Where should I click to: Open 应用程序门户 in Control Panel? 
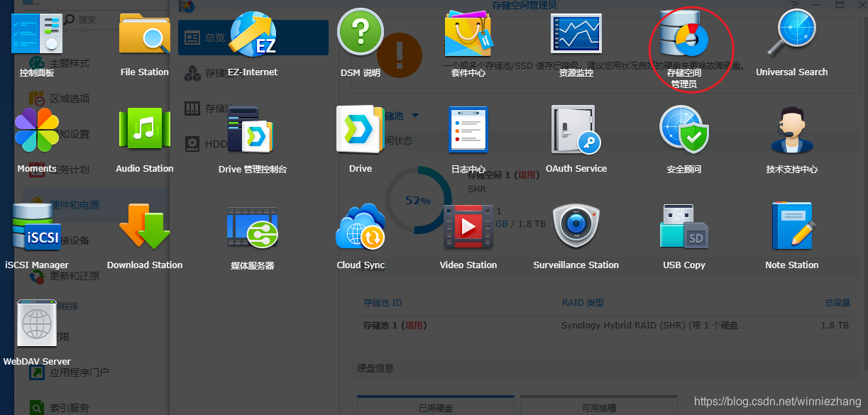click(x=79, y=372)
